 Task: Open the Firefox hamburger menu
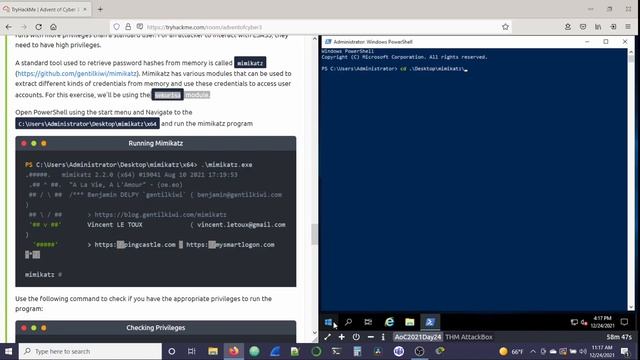point(628,27)
